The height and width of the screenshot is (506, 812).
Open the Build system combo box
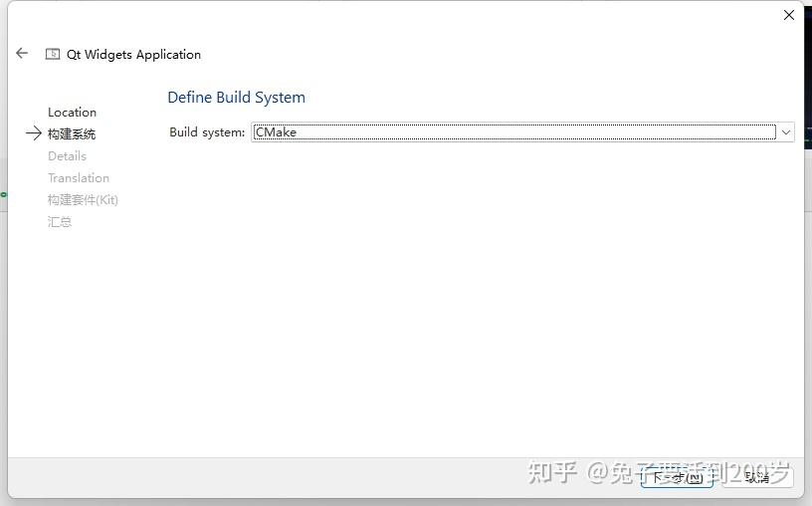[522, 132]
